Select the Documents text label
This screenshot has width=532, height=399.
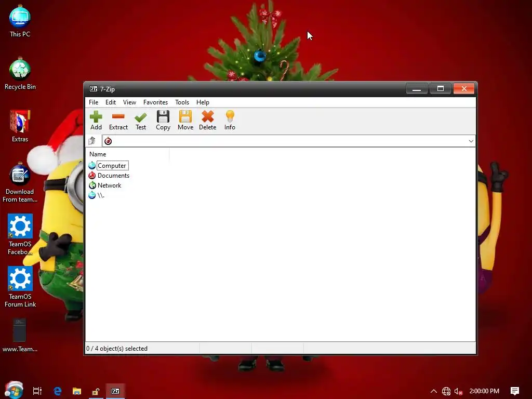tap(113, 176)
